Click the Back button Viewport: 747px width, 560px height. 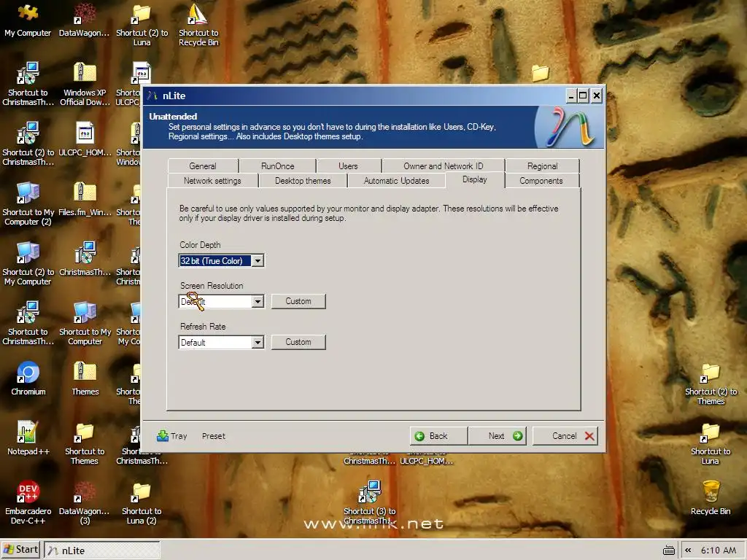(438, 436)
